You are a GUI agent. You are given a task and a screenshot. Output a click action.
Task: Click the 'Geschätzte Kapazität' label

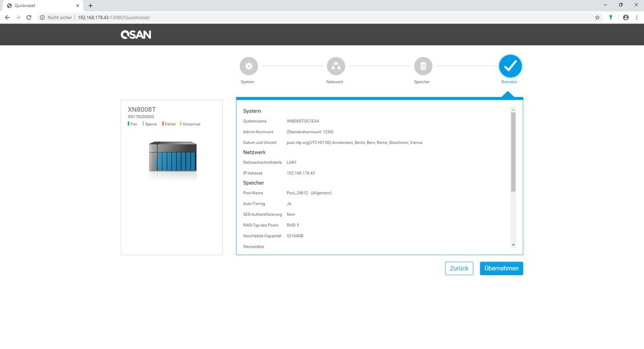click(262, 236)
